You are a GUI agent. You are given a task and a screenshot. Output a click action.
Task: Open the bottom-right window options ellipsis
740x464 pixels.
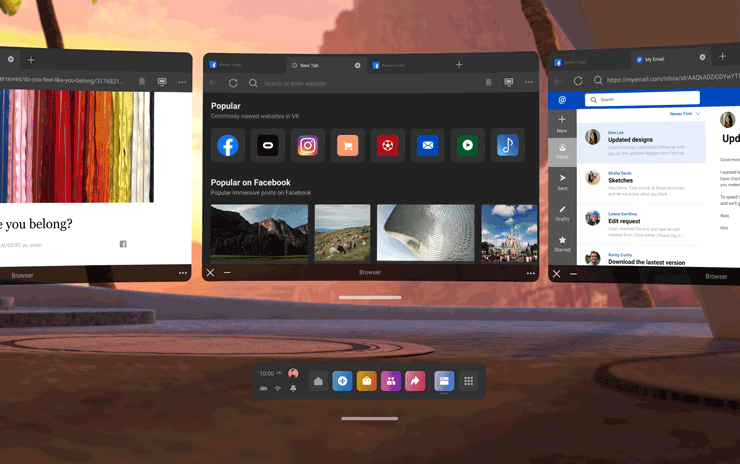tap(530, 273)
